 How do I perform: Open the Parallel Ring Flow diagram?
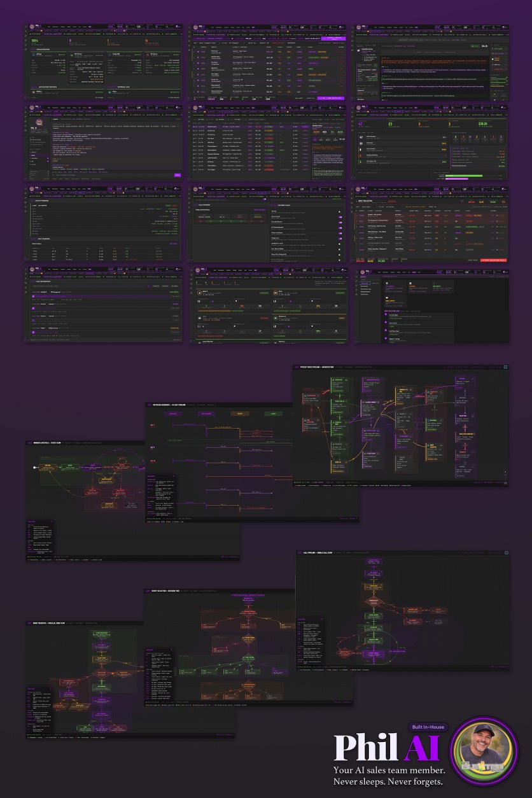[x=130, y=680]
